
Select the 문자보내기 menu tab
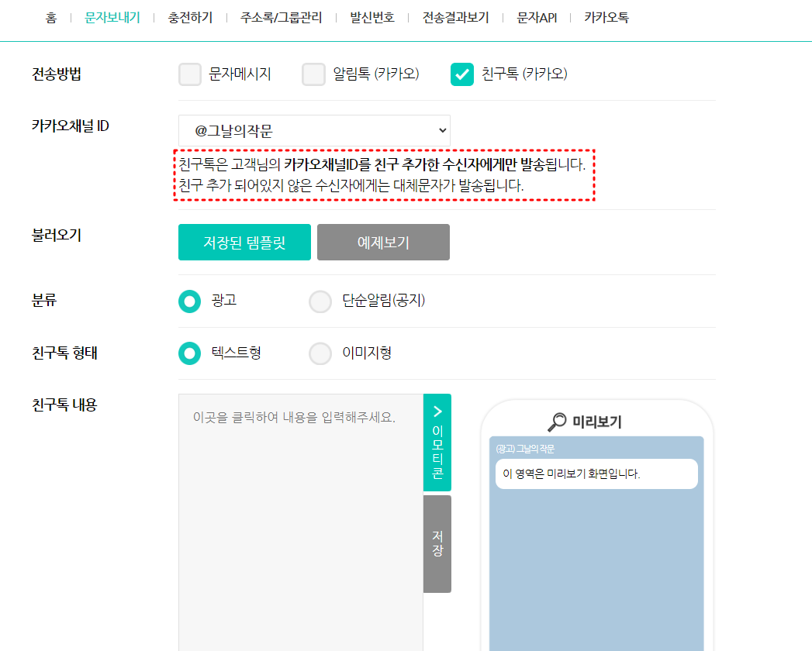[x=112, y=18]
